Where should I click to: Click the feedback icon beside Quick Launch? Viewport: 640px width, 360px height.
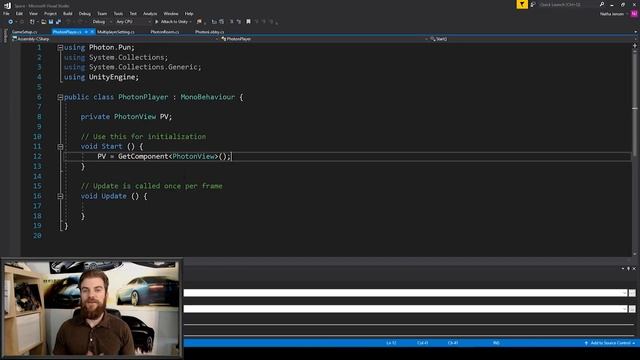(533, 4)
